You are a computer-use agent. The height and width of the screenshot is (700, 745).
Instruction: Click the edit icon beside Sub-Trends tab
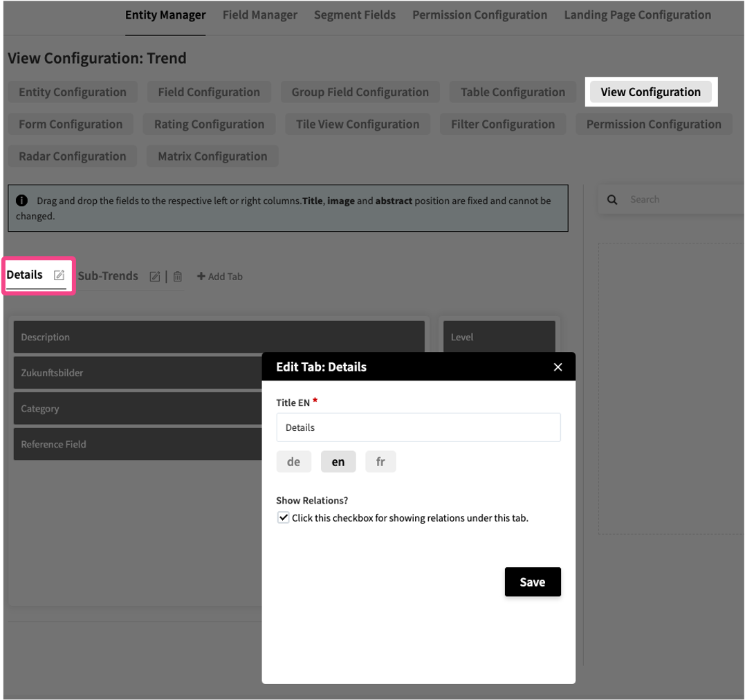tap(155, 277)
